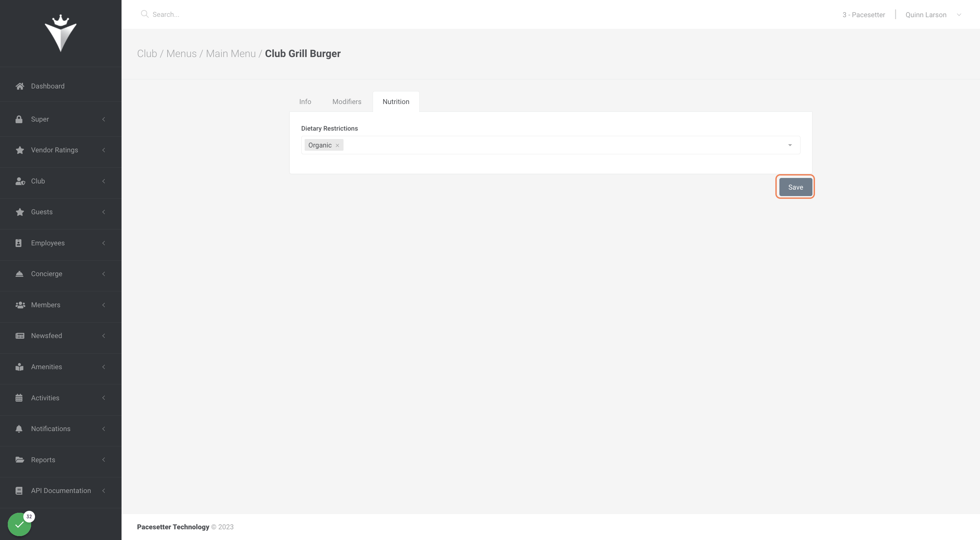Screen dimensions: 980x540
Task: Go to Main Menu breadcrumb link
Action: pyautogui.click(x=230, y=54)
